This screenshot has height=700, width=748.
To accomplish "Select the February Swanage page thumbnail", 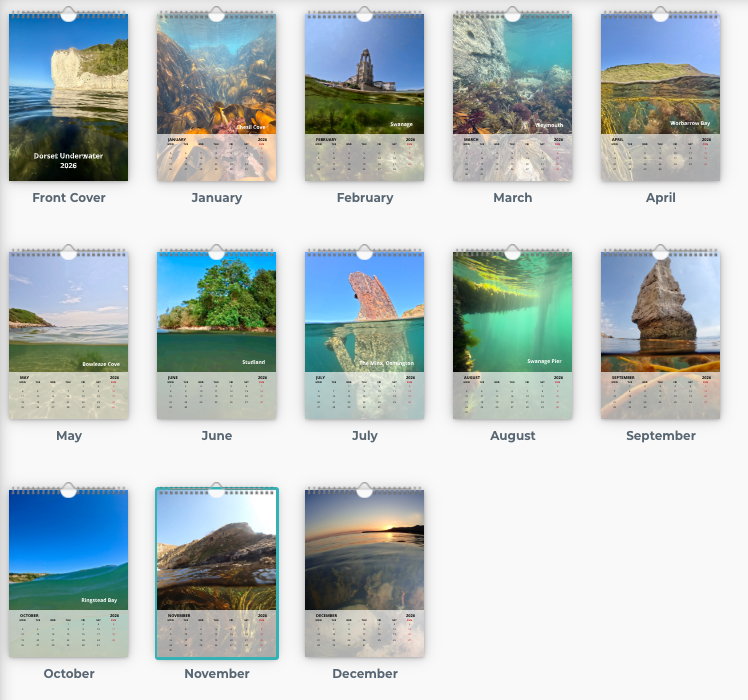I will click(x=364, y=97).
